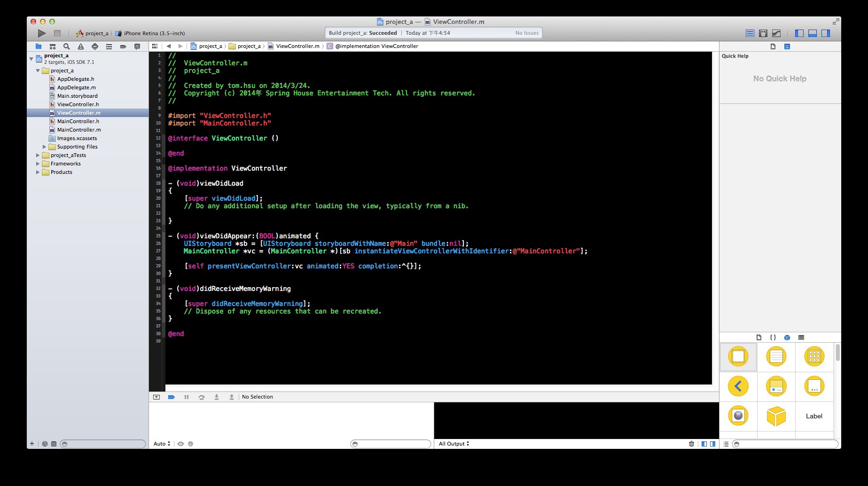Select the Navigation Controller object

[738, 386]
